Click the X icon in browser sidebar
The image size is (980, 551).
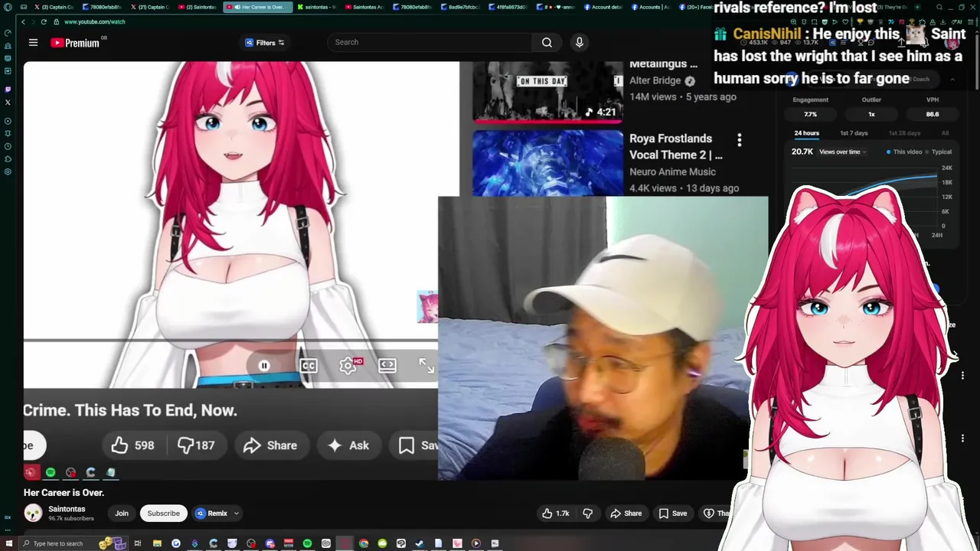click(8, 102)
